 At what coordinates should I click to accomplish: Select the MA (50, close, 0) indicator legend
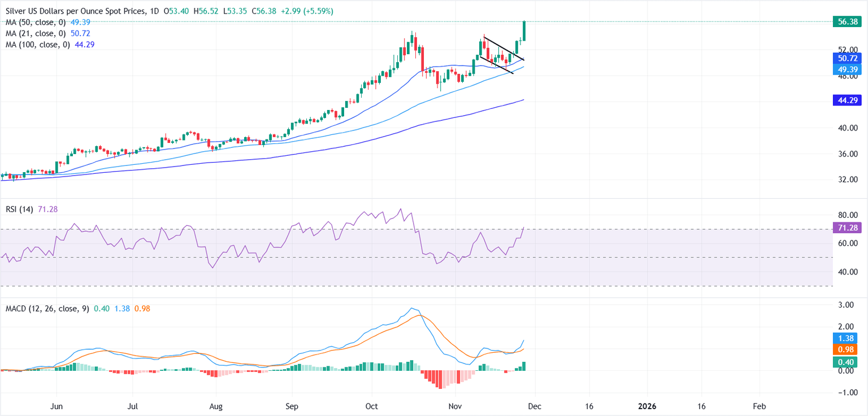pos(34,22)
